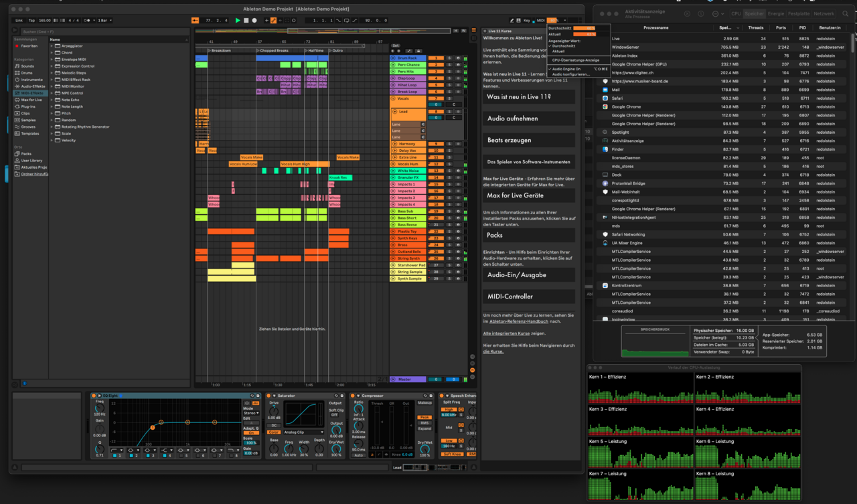857x504 pixels.
Task: Toggle the Arrangement Loop switch
Action: click(346, 21)
